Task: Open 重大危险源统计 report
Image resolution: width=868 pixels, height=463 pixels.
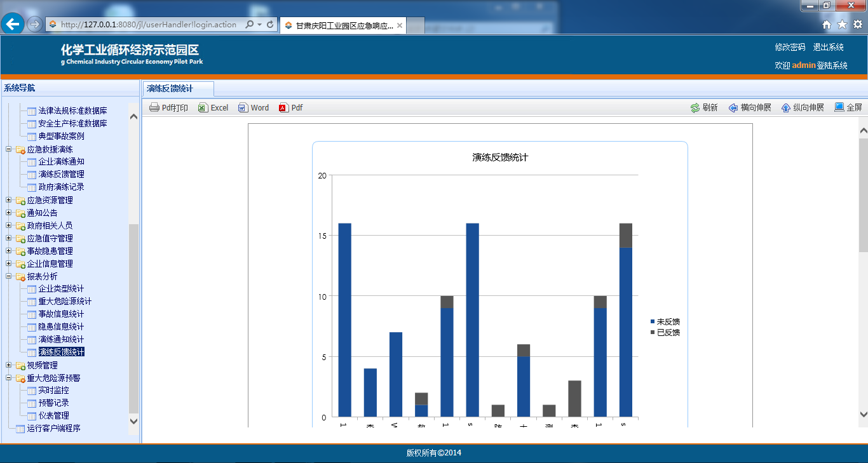Action: [65, 302]
